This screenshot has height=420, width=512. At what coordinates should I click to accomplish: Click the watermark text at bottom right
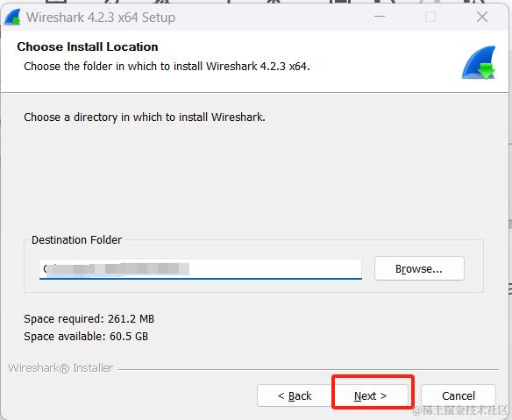tap(461, 409)
